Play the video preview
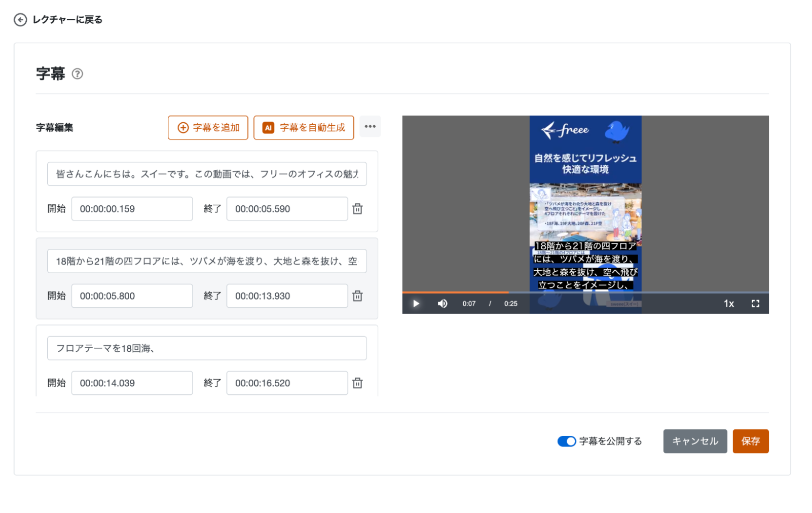The height and width of the screenshot is (513, 812). [x=416, y=304]
